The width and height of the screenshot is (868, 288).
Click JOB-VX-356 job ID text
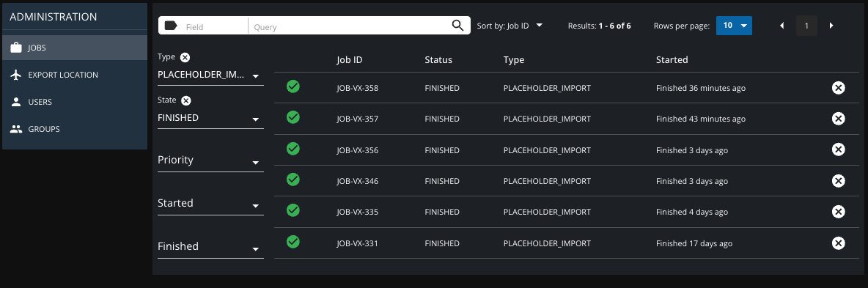click(x=358, y=150)
